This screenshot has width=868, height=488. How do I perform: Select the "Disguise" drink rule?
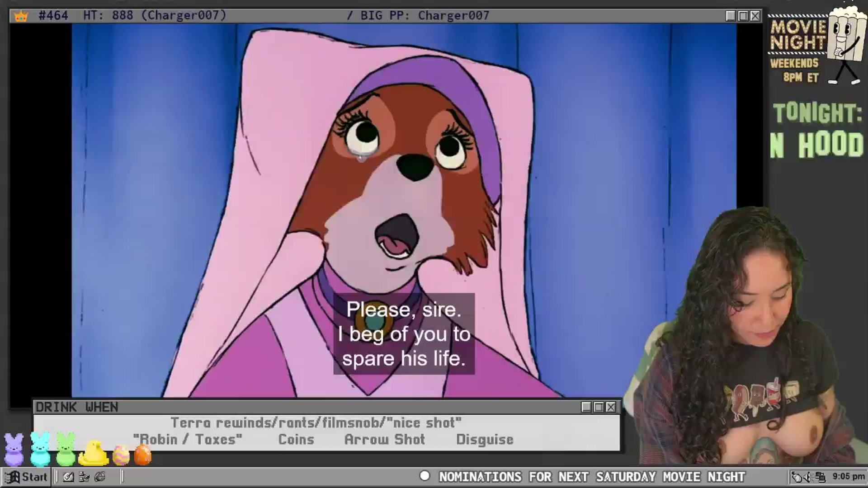tap(485, 440)
